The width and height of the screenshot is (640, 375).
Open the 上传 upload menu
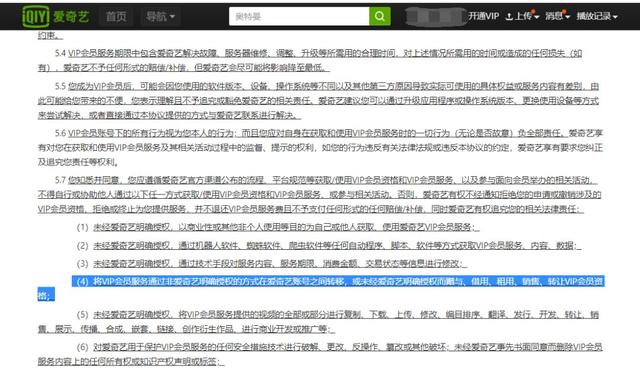point(523,16)
